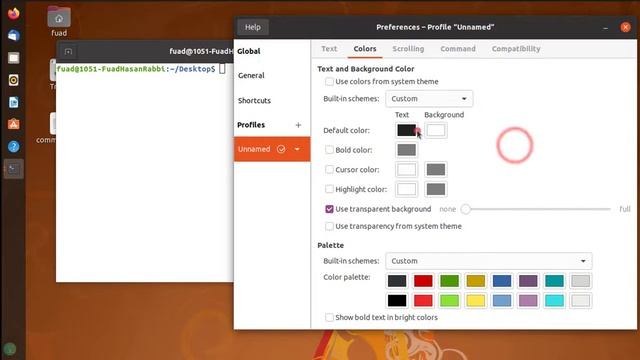The height and width of the screenshot is (360, 640).
Task: Pick the dark purple palette swatch
Action: tap(528, 281)
